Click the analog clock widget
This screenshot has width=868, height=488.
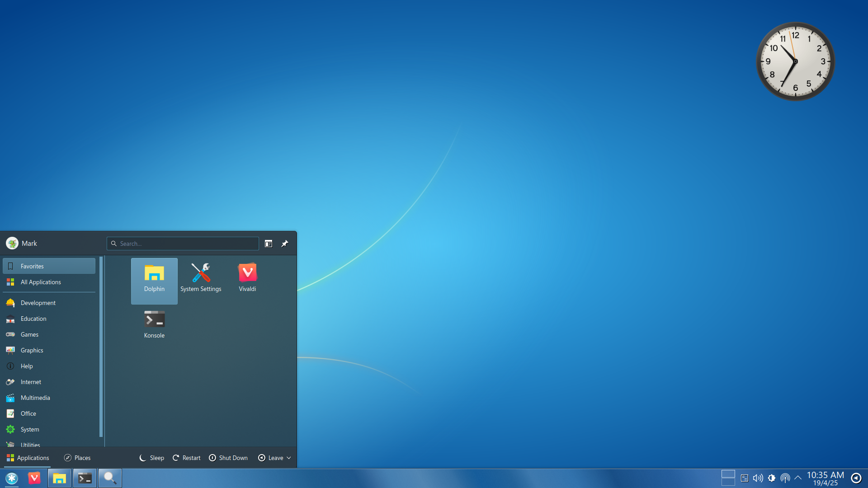click(x=795, y=61)
